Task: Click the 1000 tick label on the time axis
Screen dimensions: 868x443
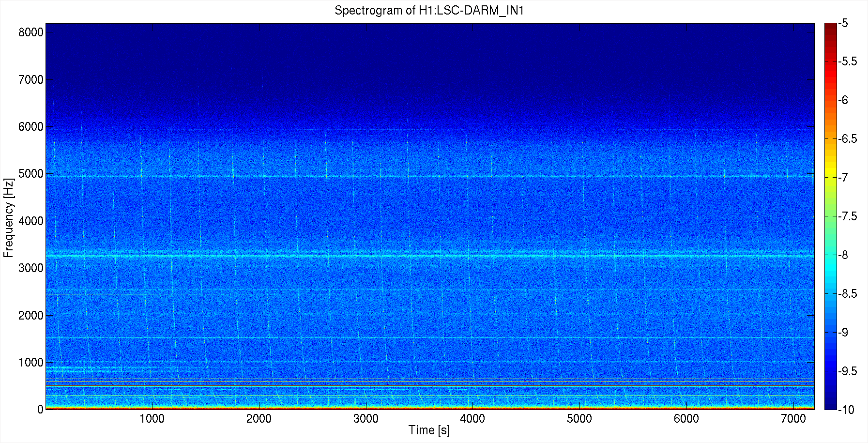Action: tap(152, 419)
